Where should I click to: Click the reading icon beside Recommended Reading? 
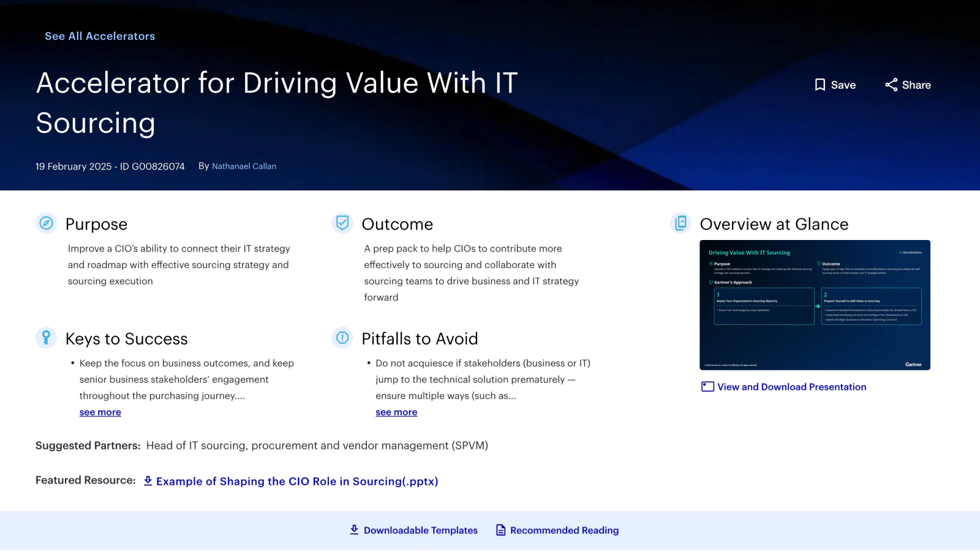click(500, 530)
